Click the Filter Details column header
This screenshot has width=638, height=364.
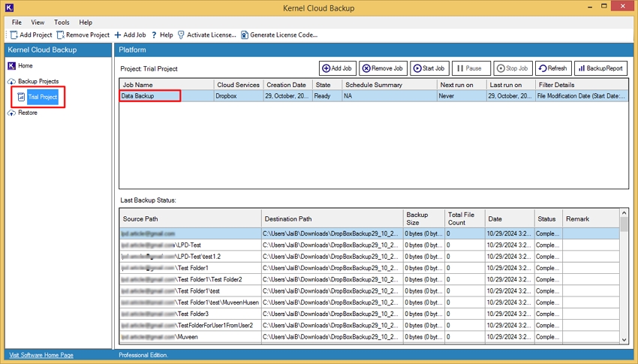coord(582,85)
